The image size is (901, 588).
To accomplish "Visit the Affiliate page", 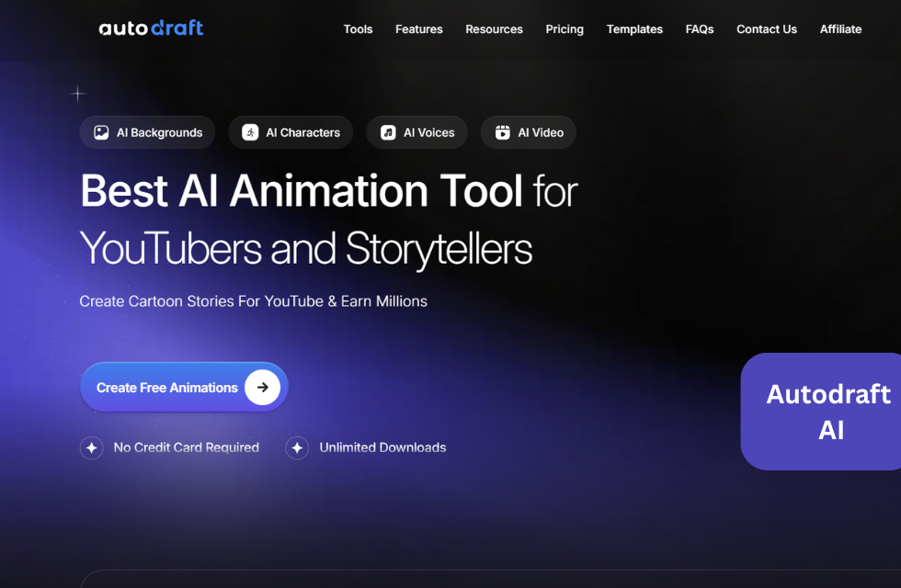I will click(x=840, y=29).
